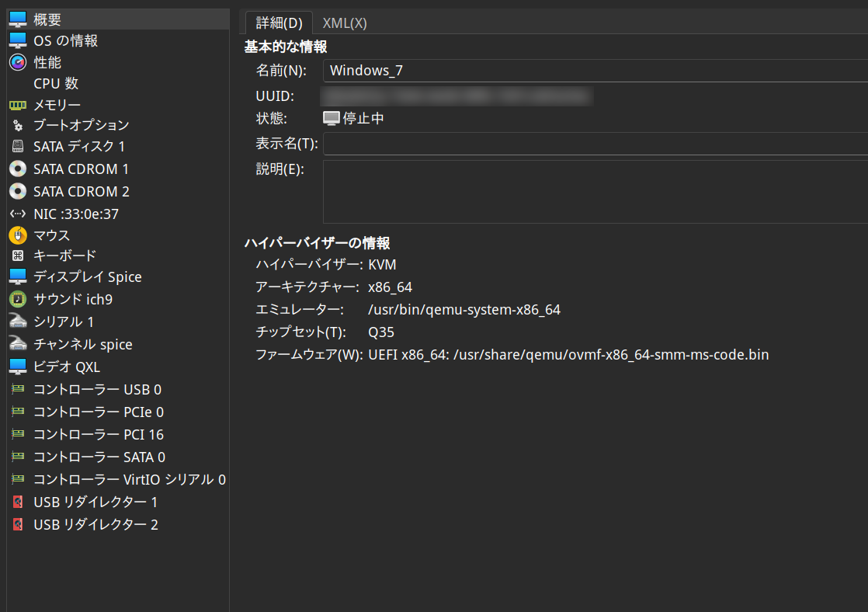Viewport: 868px width, 612px height.
Task: Switch to the 詳細(D) tab
Action: 279,23
